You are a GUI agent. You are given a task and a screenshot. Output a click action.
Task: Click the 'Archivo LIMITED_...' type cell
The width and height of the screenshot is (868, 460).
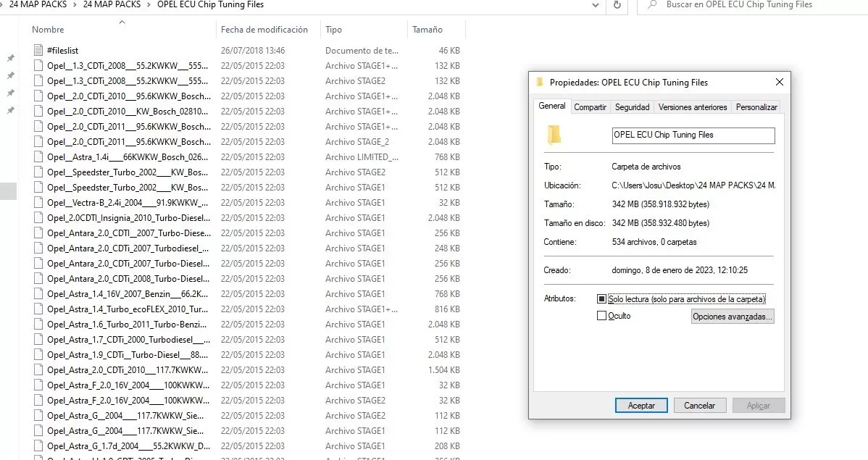pos(362,157)
